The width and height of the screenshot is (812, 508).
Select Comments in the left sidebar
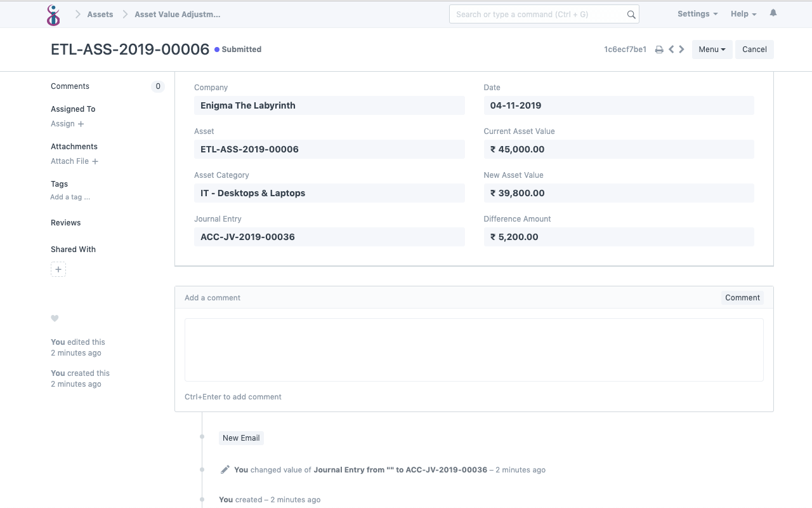pyautogui.click(x=70, y=86)
